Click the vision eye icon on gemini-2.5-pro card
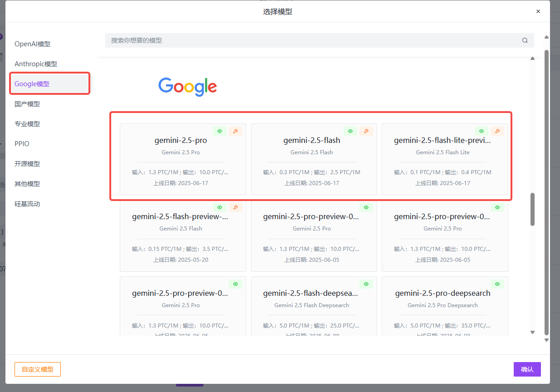Viewport: 560px width, 392px height. 220,131
